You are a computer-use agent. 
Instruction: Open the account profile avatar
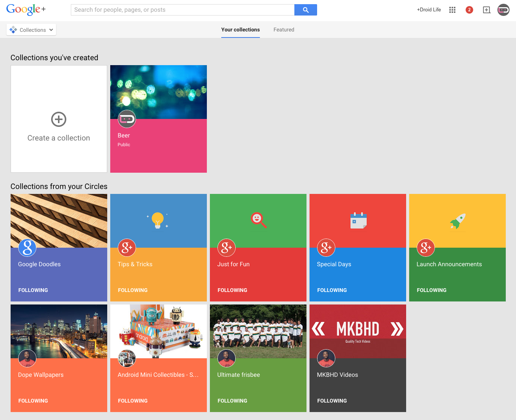coord(503,10)
